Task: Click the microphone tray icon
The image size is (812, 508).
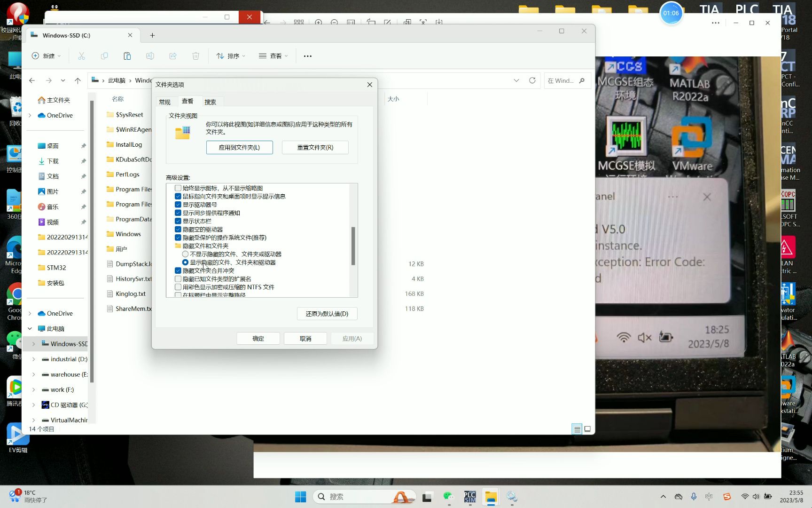Action: pyautogui.click(x=694, y=497)
